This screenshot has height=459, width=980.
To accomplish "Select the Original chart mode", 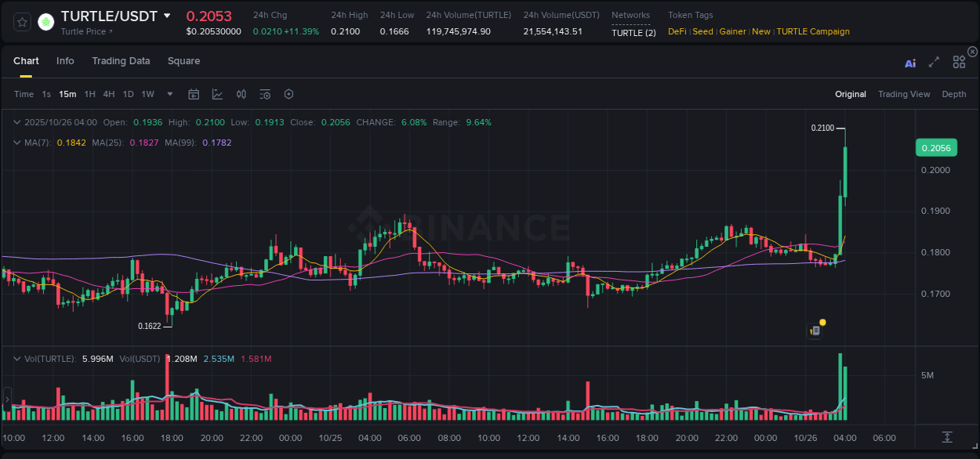I will point(850,94).
